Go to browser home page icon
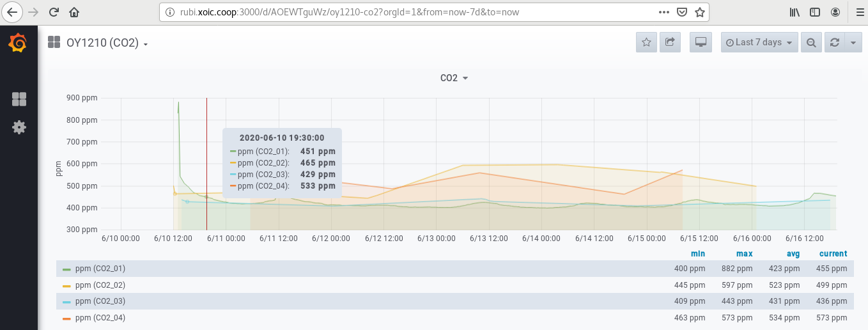The height and width of the screenshot is (330, 868). pos(74,12)
